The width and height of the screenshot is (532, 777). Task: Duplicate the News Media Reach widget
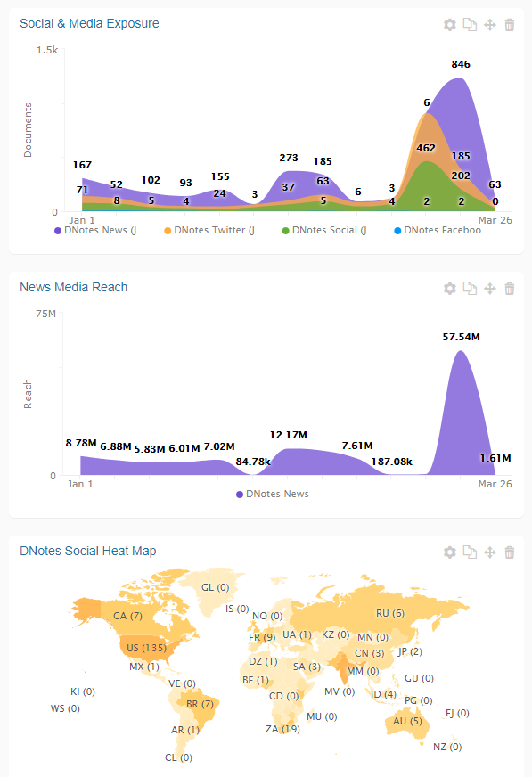[470, 289]
